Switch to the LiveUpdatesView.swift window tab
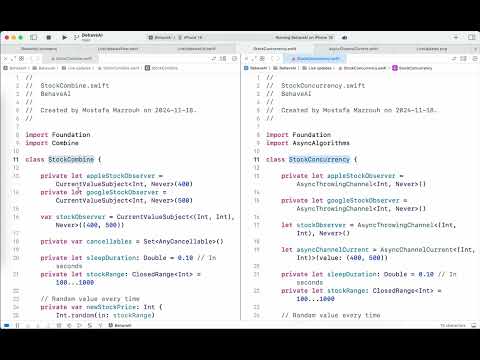480x360 pixels. tap(118, 49)
